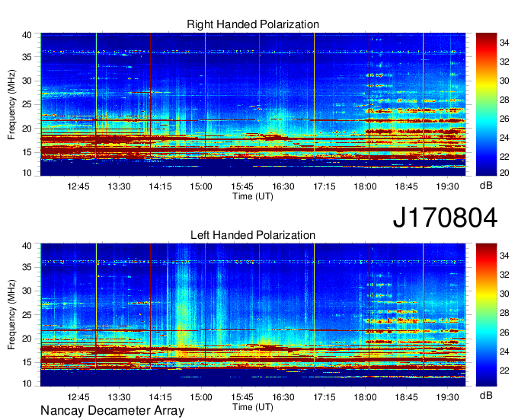
Task: Click "Frequency (MHz)" axis label of Right Handed plot
Action: [x=11, y=104]
